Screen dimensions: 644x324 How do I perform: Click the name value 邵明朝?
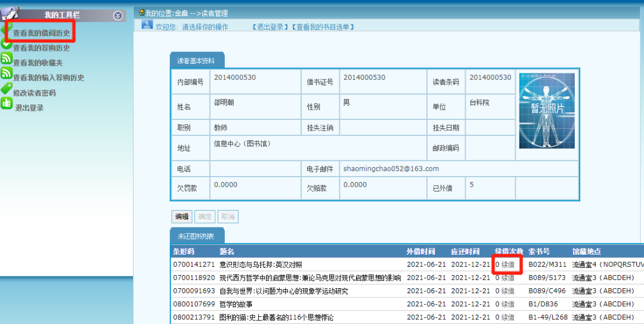(x=224, y=103)
